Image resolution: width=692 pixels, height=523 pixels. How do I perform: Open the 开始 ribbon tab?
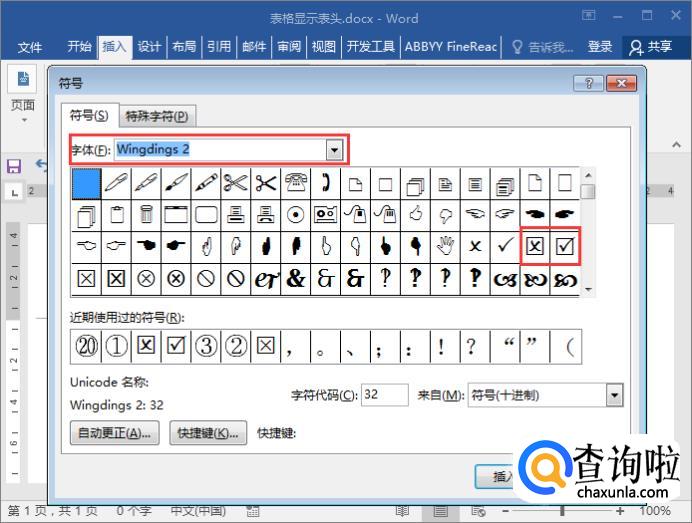click(79, 46)
